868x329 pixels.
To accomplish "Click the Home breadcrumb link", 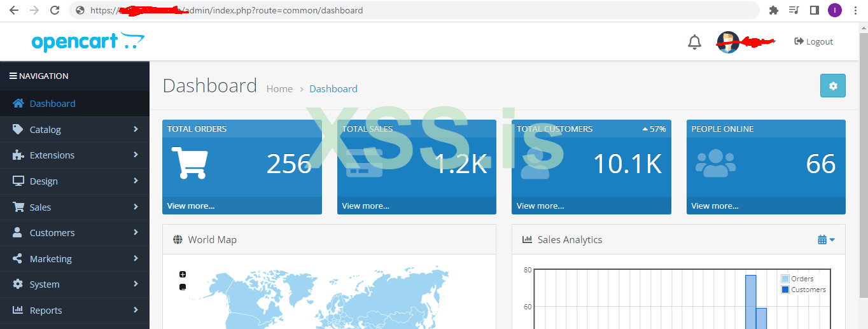I will coord(279,89).
